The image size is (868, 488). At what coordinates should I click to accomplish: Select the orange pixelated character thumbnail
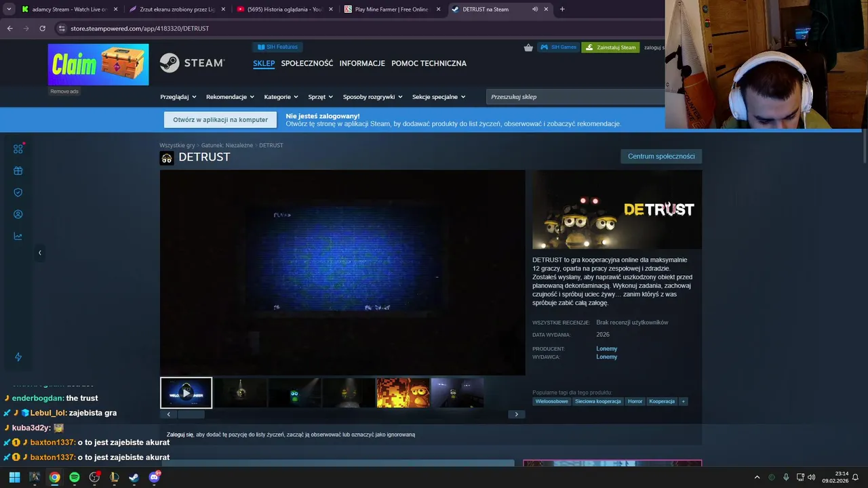(403, 393)
